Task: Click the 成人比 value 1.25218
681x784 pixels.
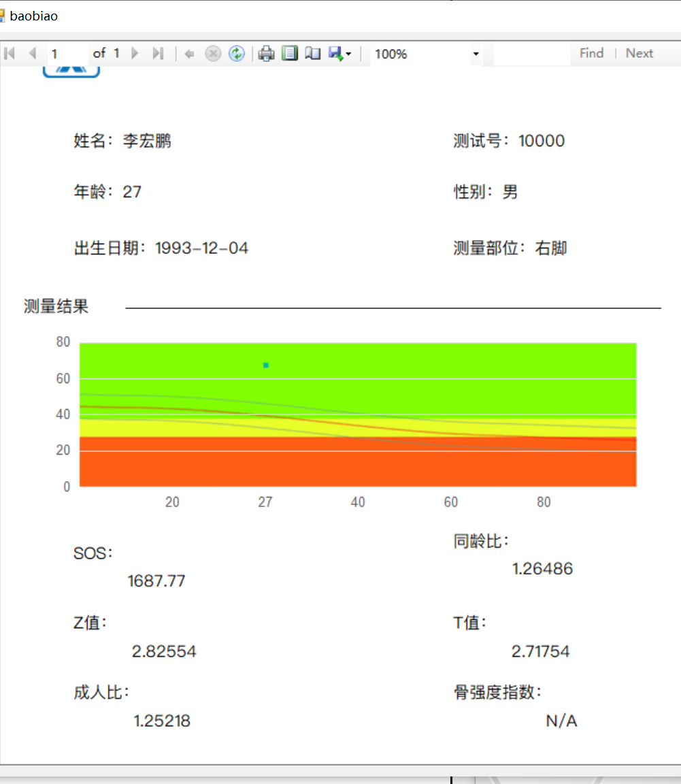Action: [x=162, y=721]
